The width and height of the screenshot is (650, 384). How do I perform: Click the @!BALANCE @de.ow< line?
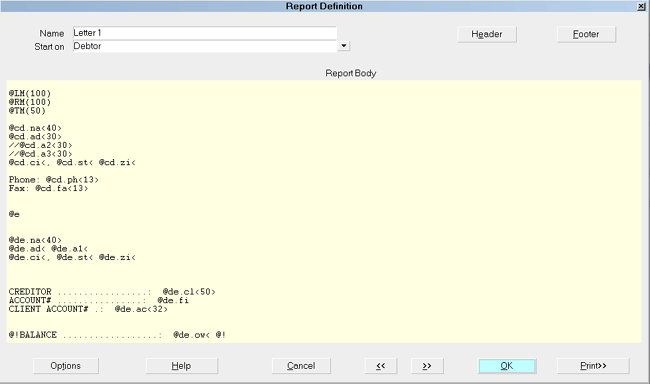[117, 335]
